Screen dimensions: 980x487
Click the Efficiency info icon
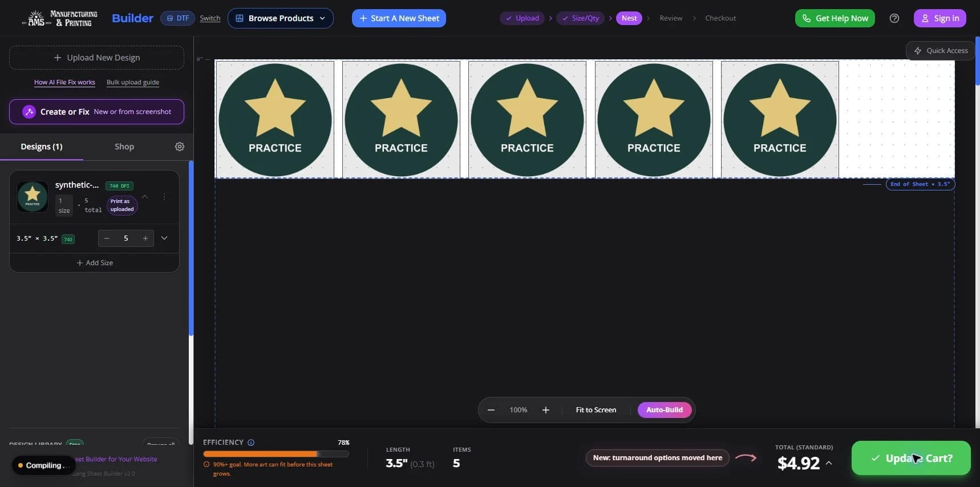(x=251, y=443)
